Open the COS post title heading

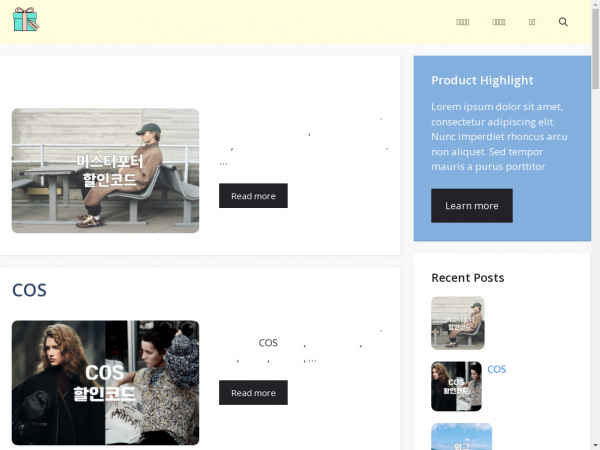(29, 290)
